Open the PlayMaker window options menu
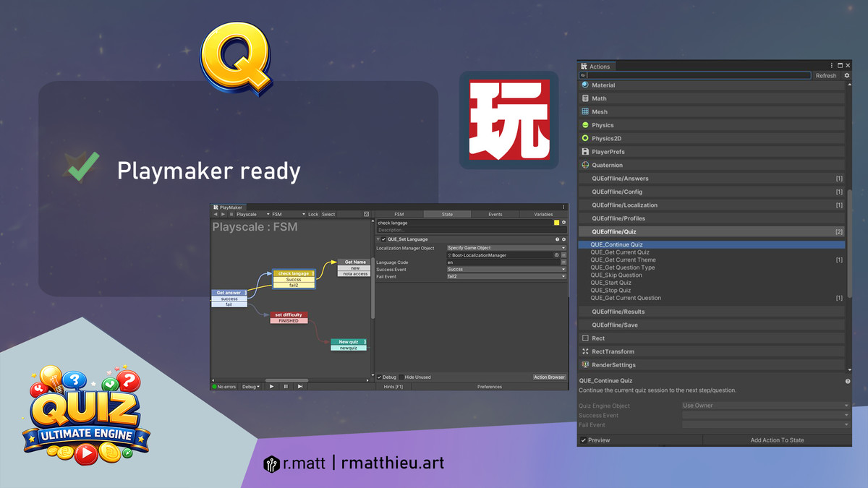The image size is (868, 488). click(x=563, y=207)
